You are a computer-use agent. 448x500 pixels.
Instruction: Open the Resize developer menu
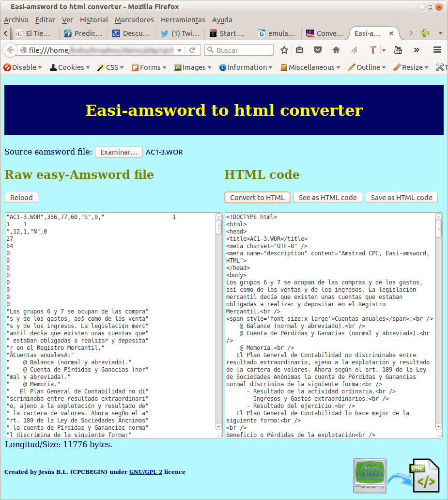pos(411,67)
